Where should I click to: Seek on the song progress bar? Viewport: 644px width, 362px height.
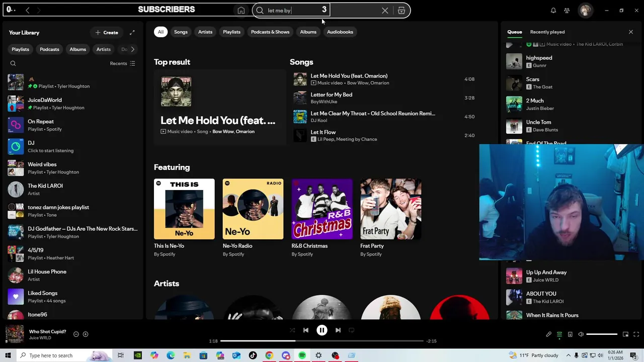pos(322,341)
